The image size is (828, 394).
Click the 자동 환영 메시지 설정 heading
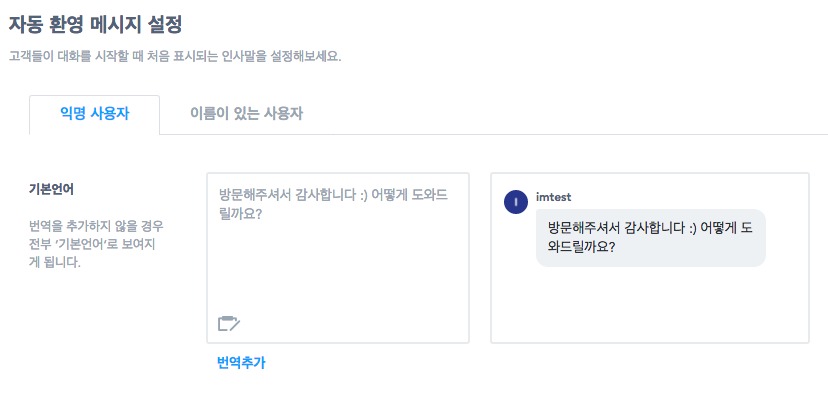[96, 25]
